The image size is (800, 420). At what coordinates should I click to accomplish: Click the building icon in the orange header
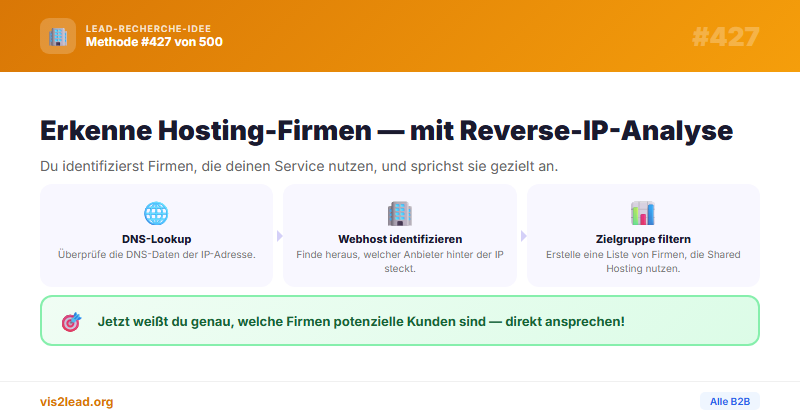[x=58, y=36]
